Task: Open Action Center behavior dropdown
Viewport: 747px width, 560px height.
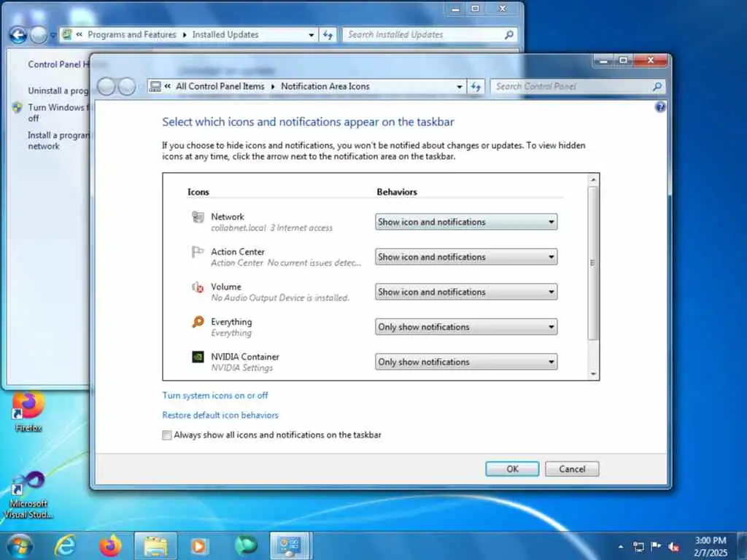Action: click(x=466, y=257)
